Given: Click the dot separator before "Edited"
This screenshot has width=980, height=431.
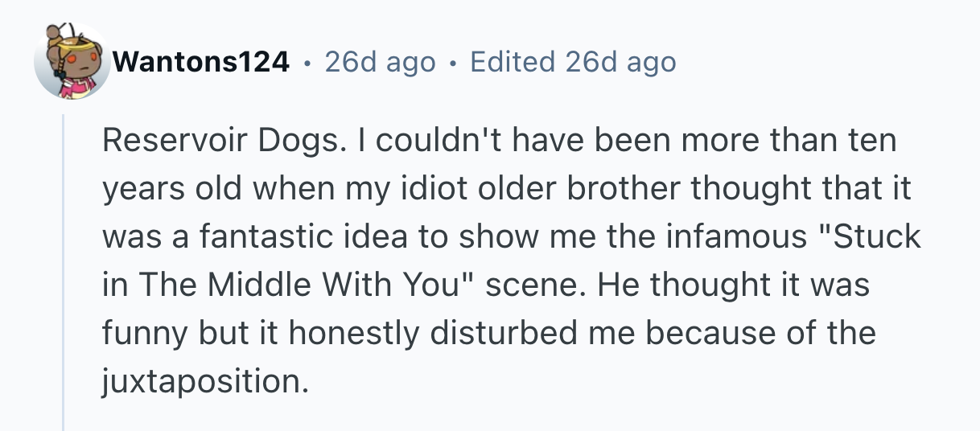Looking at the screenshot, I should [x=454, y=62].
